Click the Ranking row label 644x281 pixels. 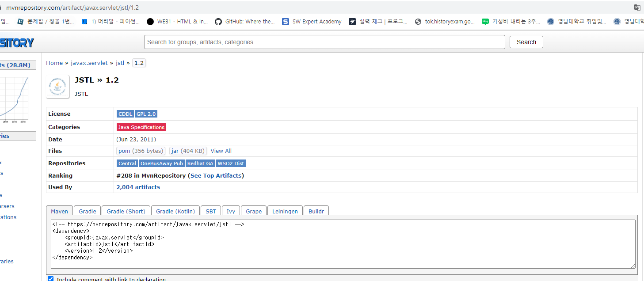pyautogui.click(x=60, y=175)
